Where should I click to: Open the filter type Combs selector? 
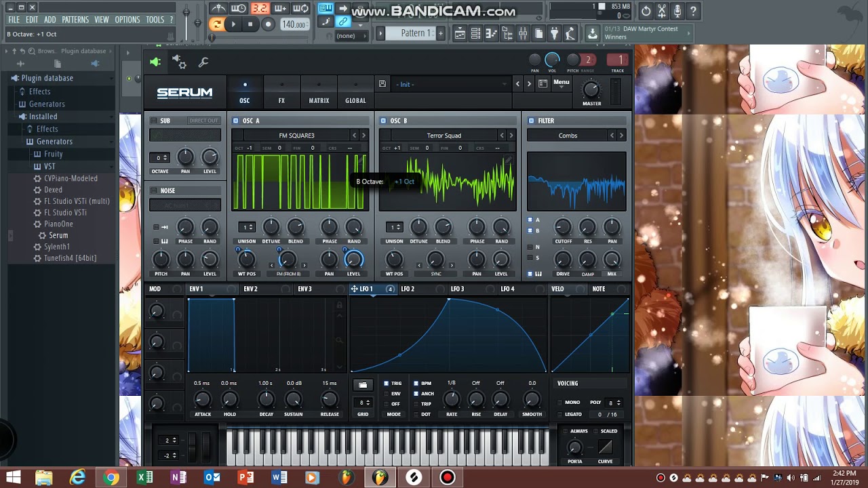(x=568, y=136)
